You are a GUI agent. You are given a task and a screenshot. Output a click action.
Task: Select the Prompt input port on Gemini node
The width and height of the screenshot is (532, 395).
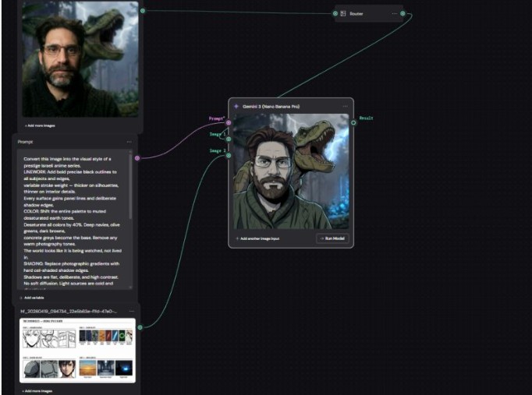tap(229, 122)
